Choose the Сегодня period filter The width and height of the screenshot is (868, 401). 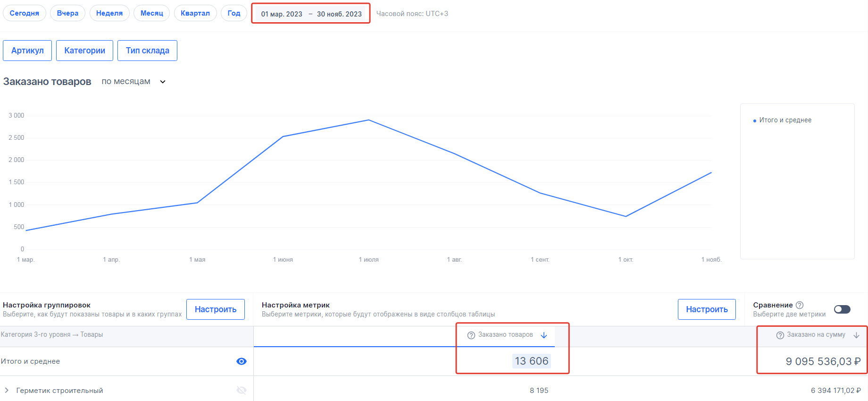click(25, 13)
